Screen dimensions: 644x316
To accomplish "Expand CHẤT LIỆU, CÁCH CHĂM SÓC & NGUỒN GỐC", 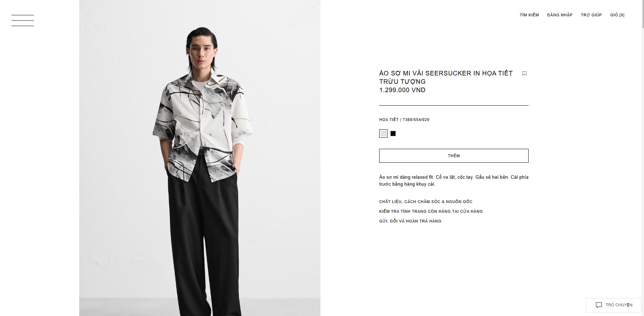I will 426,202.
